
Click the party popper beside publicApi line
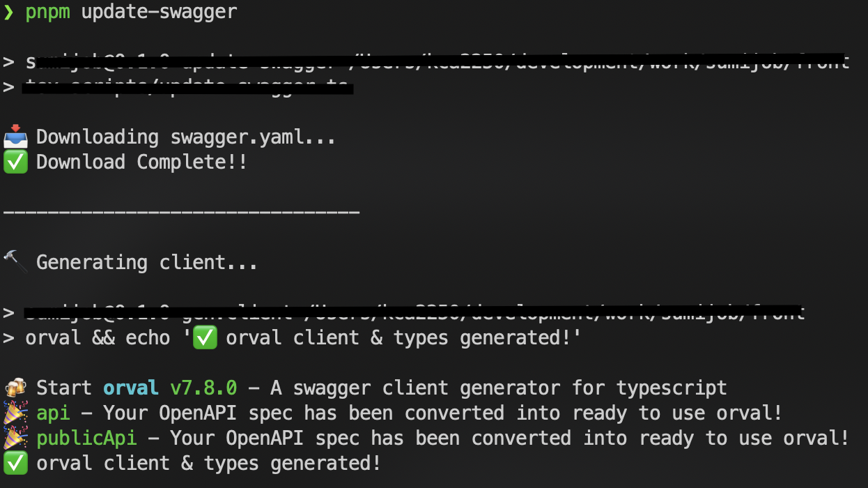coord(15,438)
